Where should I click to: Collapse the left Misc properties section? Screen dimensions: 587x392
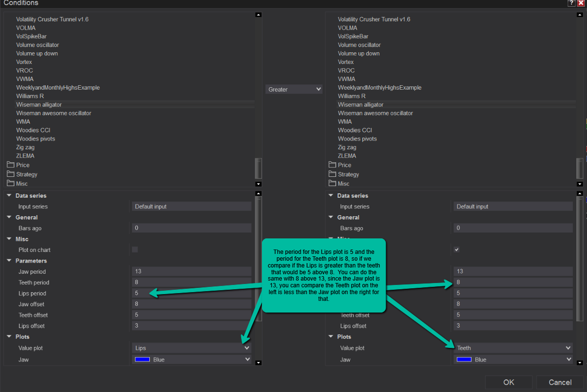tap(9, 239)
